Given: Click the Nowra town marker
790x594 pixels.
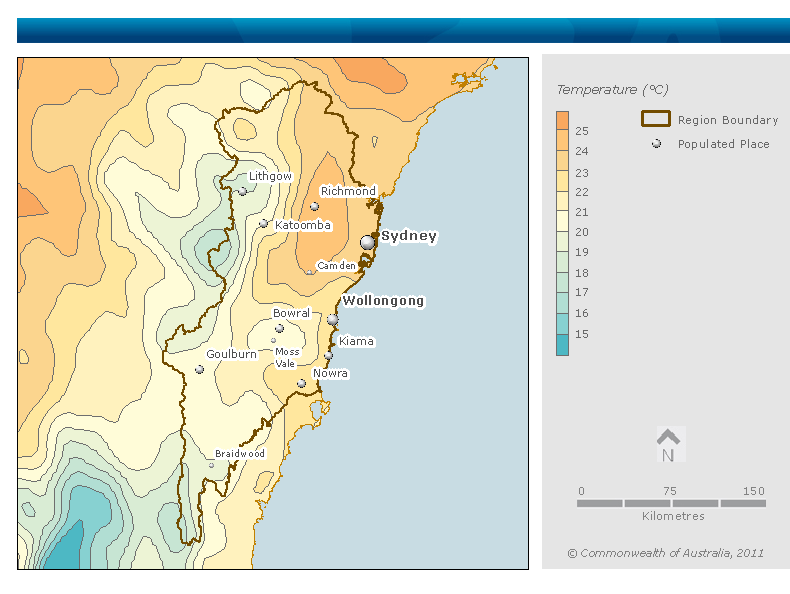Looking at the screenshot, I should click(x=301, y=383).
